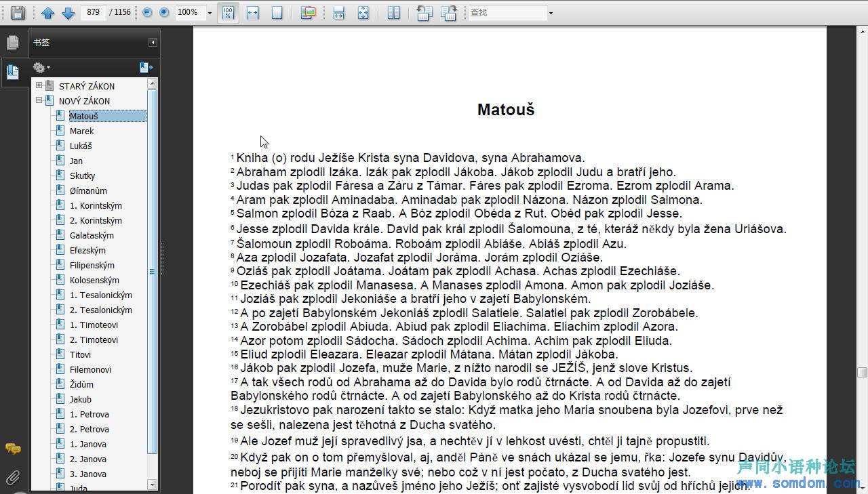Jump to the Jakub bookmark
This screenshot has width=868, height=494.
click(x=80, y=399)
